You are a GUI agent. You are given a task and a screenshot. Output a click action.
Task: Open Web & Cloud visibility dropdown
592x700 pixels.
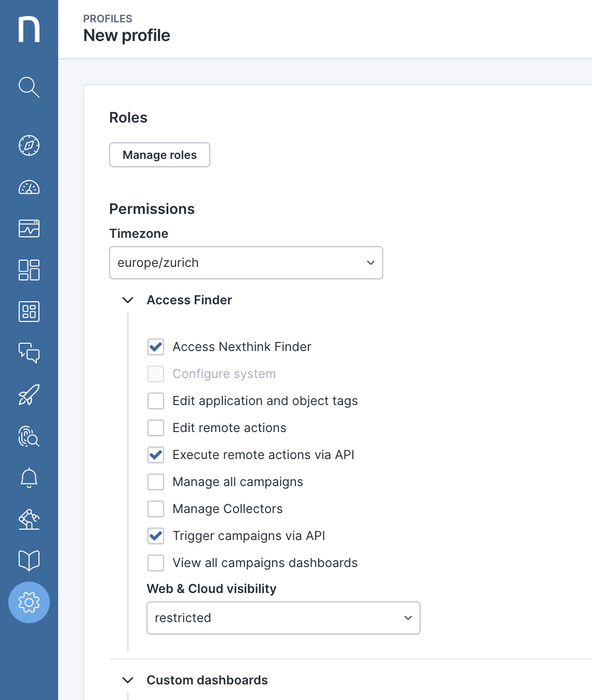click(x=283, y=618)
